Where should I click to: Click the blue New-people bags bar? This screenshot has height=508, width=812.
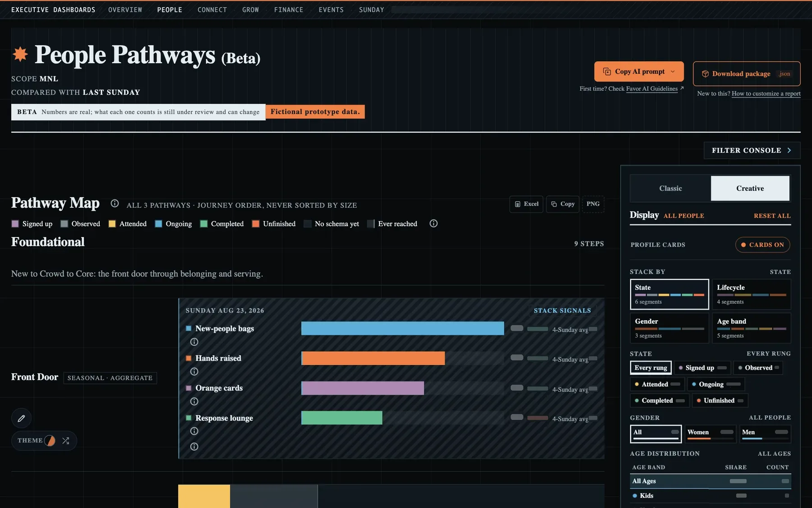pos(402,328)
